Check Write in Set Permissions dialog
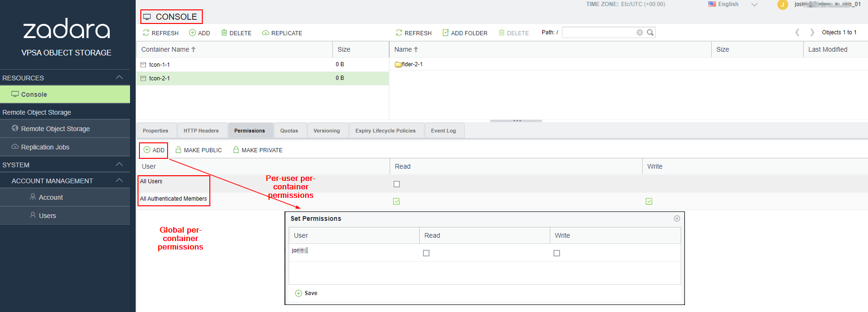The width and height of the screenshot is (868, 312). tap(557, 253)
